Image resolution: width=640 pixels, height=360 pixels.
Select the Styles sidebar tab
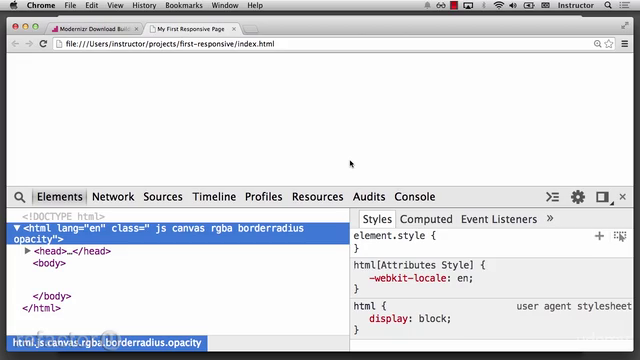point(377,219)
